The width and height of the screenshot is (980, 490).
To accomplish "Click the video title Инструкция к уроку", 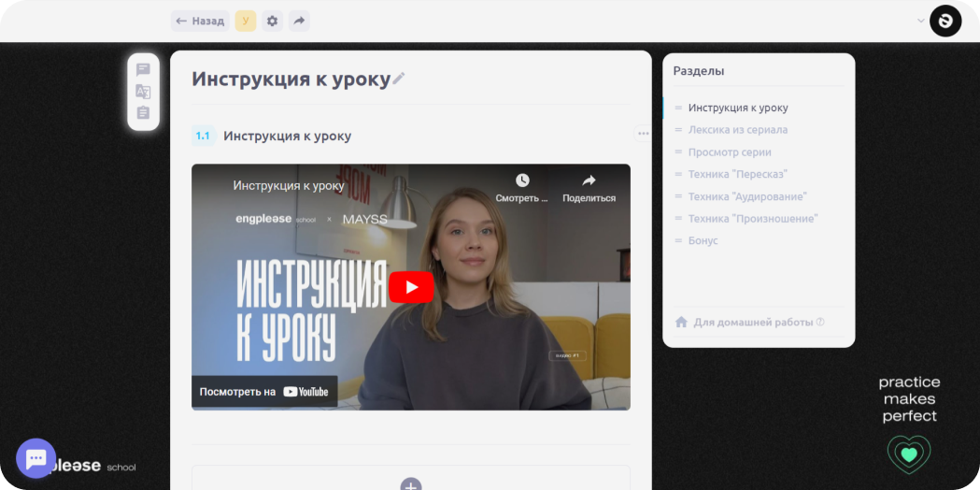I will 289,186.
